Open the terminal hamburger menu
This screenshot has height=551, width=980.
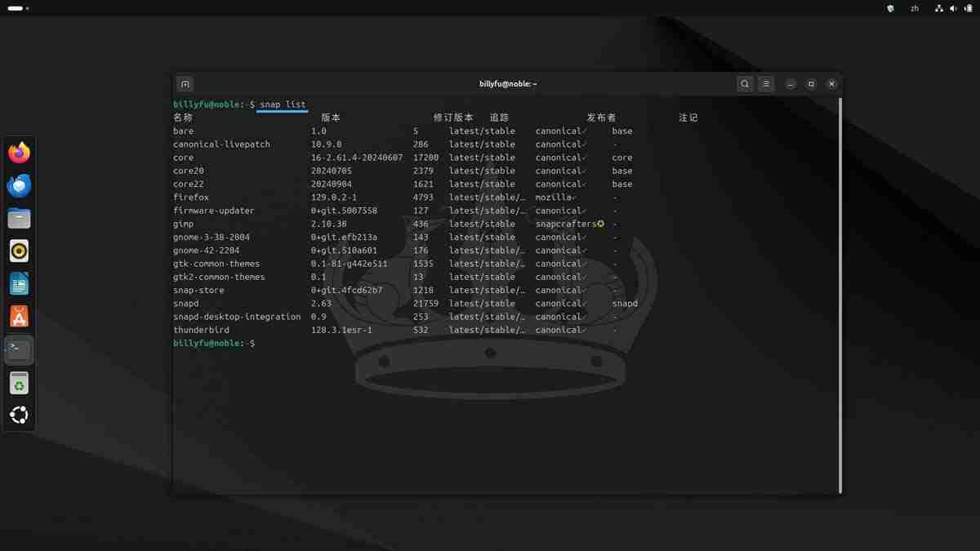click(765, 83)
